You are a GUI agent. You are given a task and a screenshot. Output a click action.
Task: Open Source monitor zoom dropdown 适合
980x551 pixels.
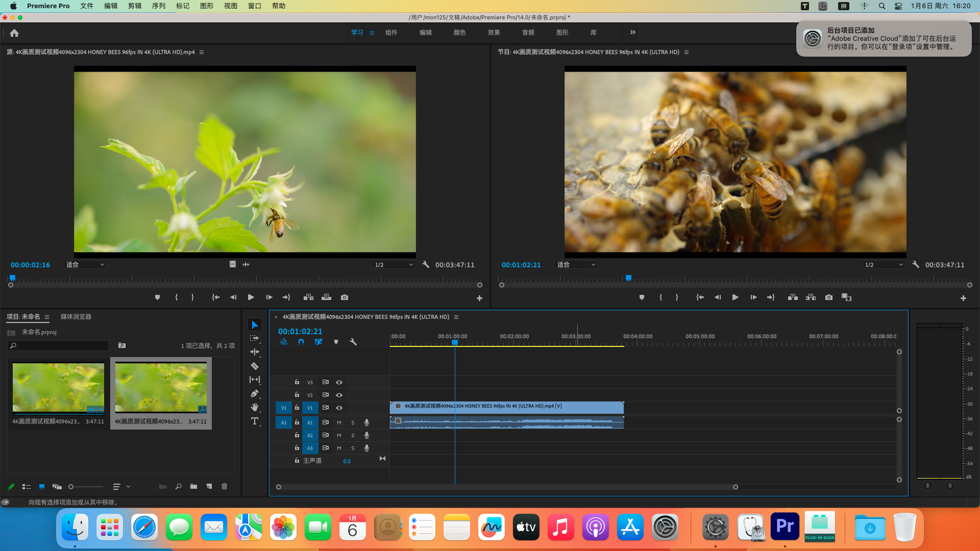[85, 265]
